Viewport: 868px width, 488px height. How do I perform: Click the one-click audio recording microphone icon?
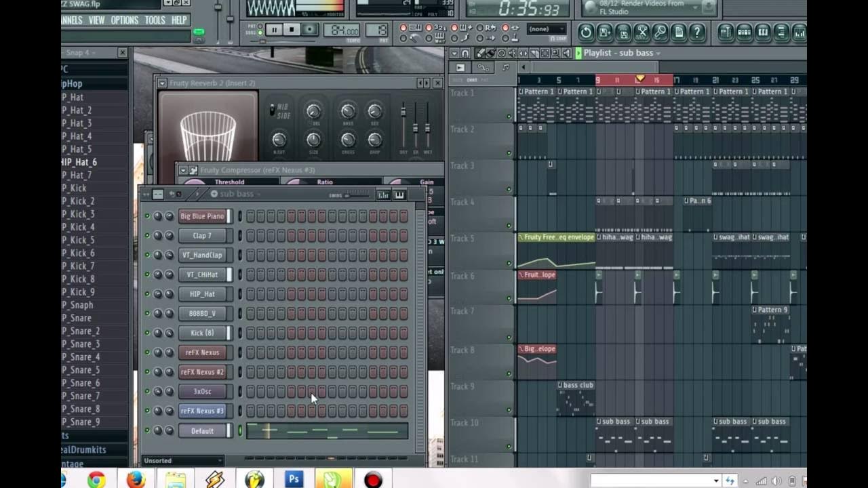(660, 32)
